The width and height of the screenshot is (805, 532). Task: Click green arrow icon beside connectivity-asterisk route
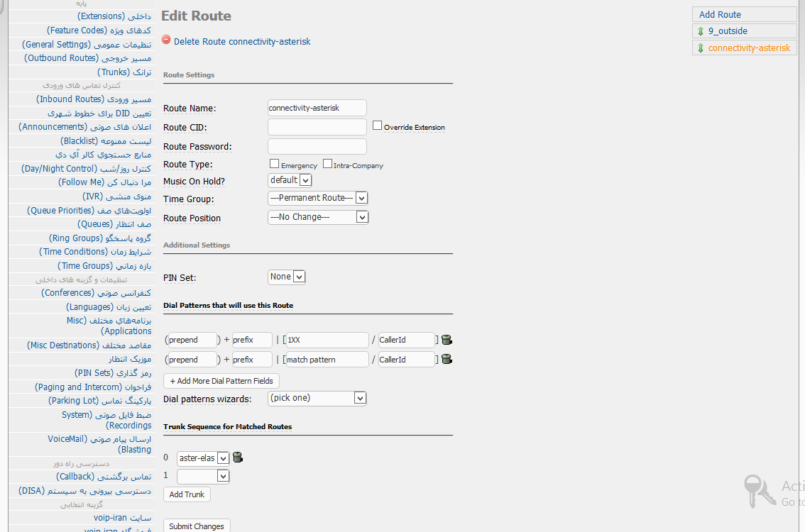point(701,48)
